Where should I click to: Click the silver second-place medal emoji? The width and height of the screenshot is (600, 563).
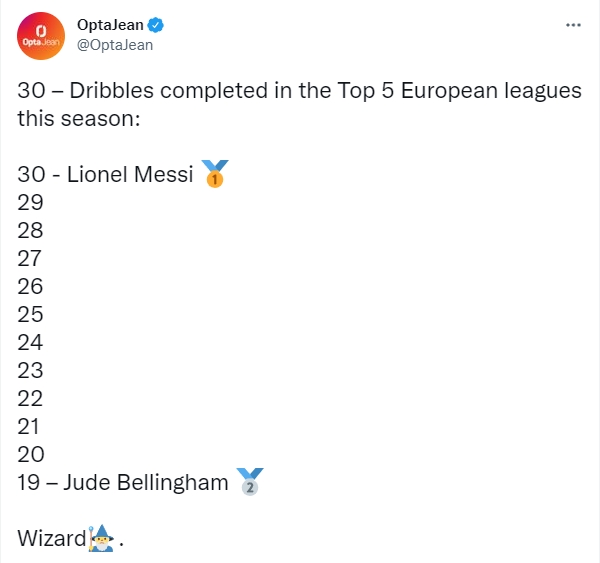pos(250,482)
